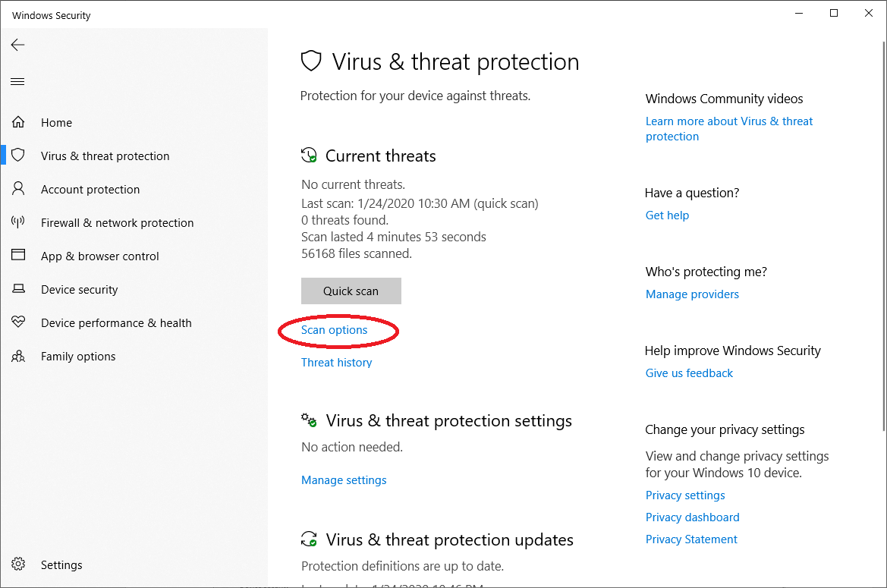The width and height of the screenshot is (887, 588).
Task: Open Device performance & health heart icon
Action: pyautogui.click(x=18, y=322)
